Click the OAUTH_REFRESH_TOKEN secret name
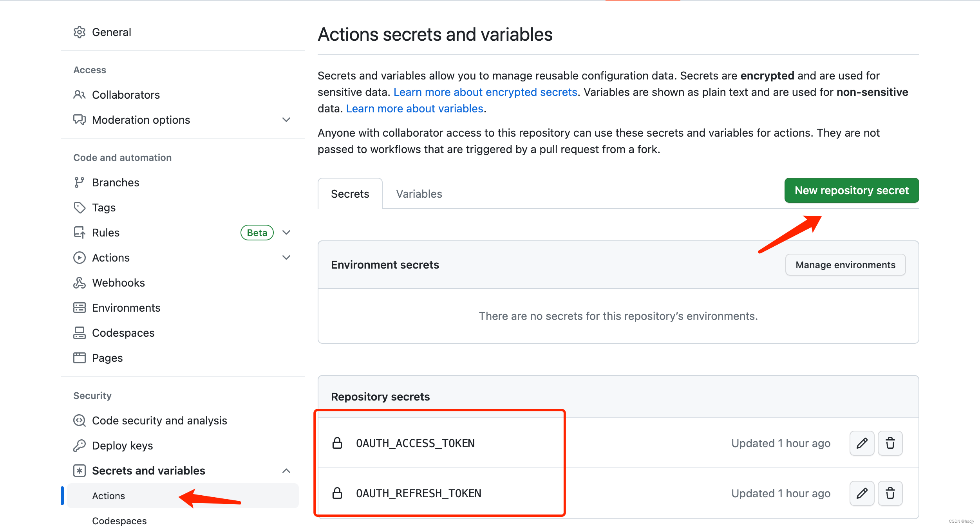This screenshot has height=527, width=980. (419, 493)
